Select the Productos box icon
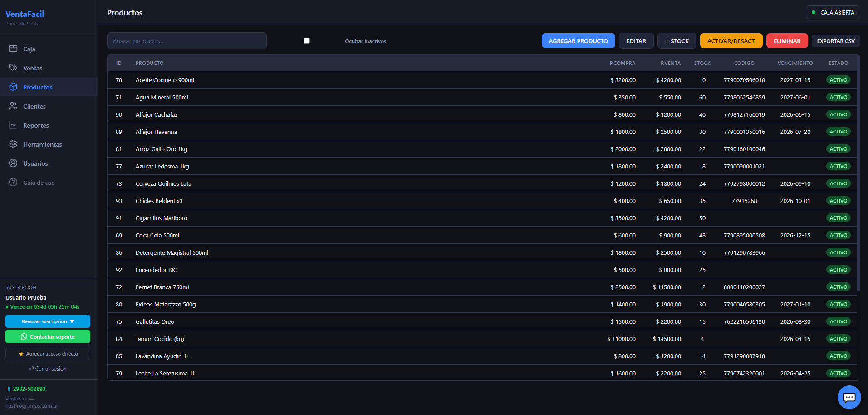868x415 pixels. click(x=13, y=87)
